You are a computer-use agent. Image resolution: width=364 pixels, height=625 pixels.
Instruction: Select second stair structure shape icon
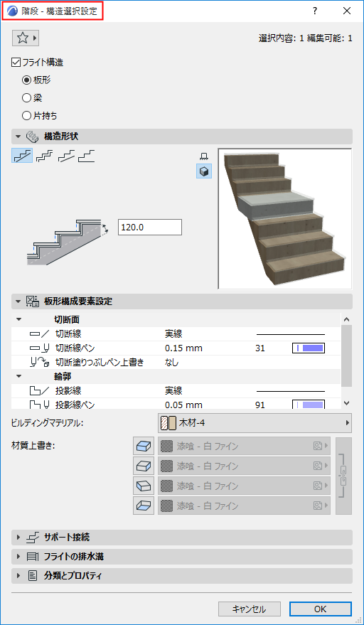tap(45, 156)
